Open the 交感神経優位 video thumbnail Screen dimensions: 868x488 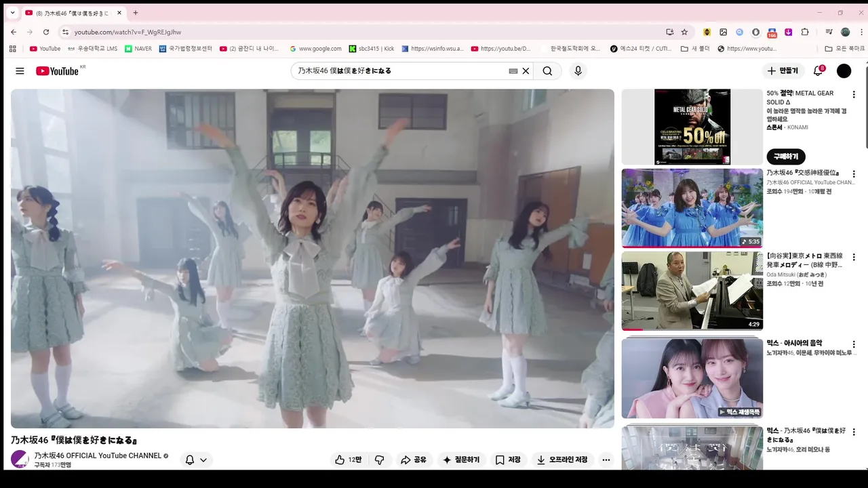[692, 208]
